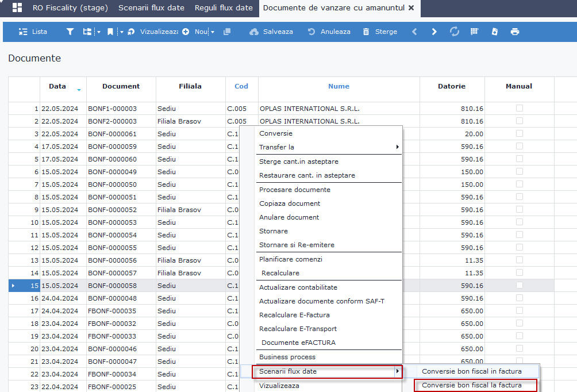Open the app grid menu icon
This screenshot has width=577, height=392.
(17, 8)
